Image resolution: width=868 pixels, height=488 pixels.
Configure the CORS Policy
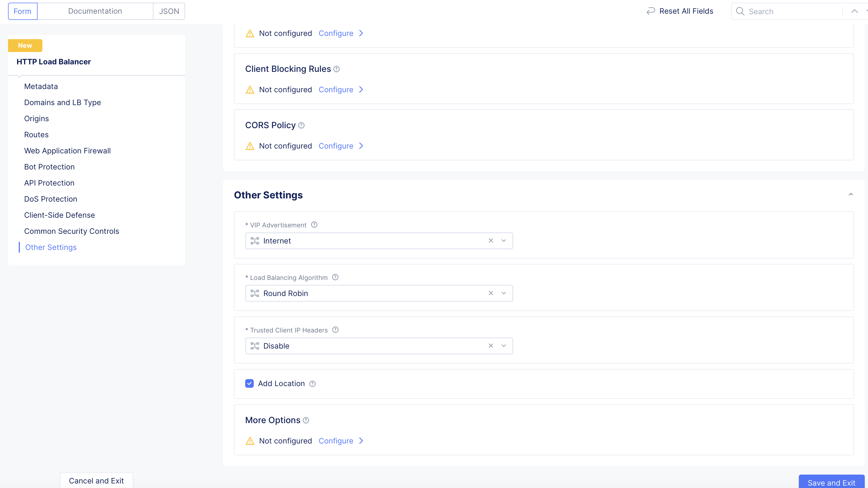336,146
